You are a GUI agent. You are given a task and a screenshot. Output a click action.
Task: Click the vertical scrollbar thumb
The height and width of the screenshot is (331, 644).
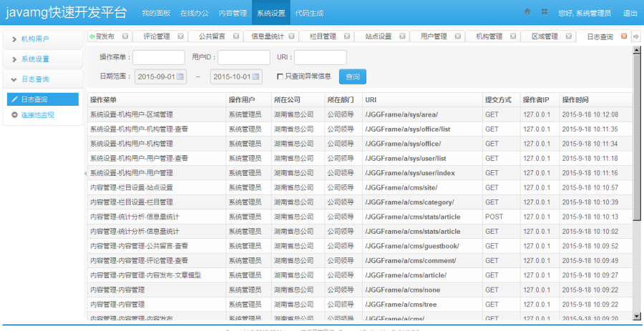pos(637,137)
